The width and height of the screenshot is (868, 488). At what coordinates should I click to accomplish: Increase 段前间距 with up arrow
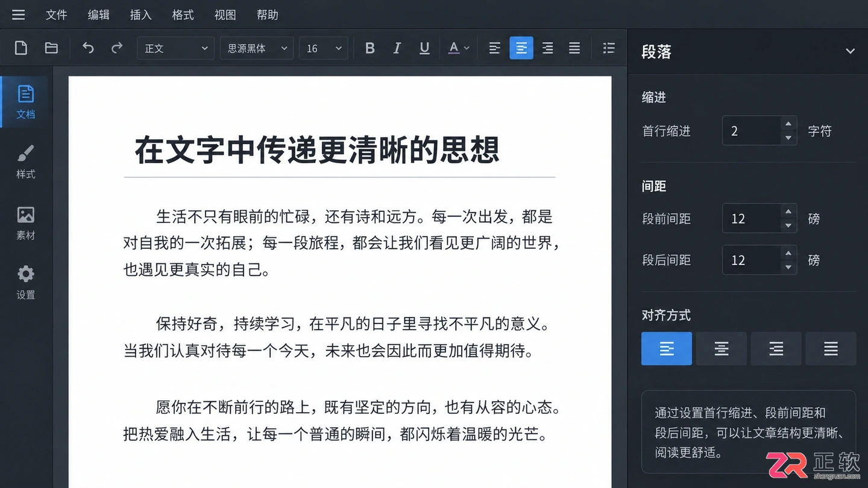[x=788, y=211]
